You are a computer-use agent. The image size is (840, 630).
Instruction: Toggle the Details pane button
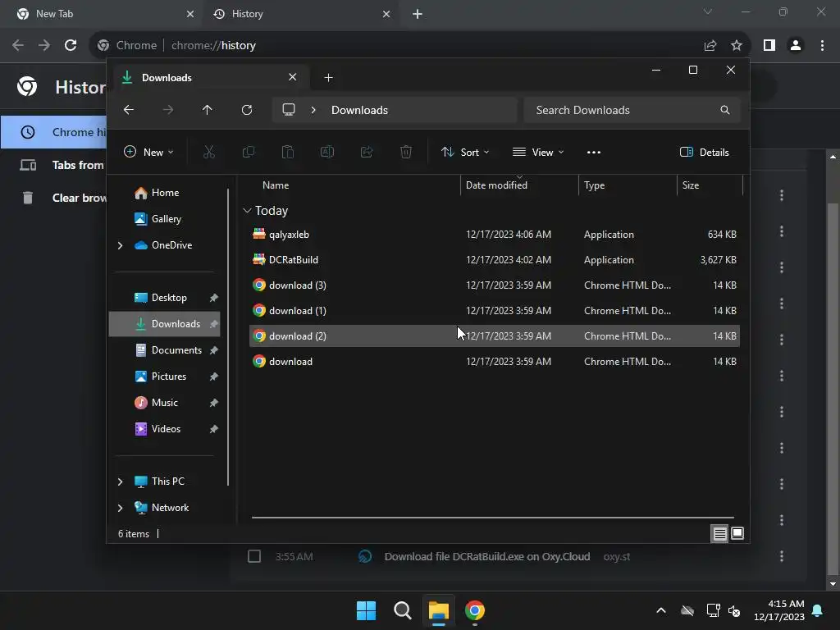click(704, 152)
